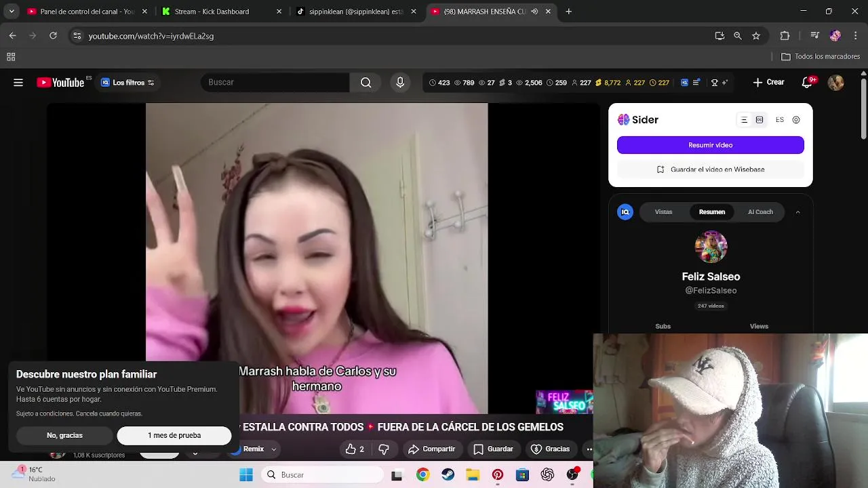Click the install/cast icon in the address bar

click(719, 36)
